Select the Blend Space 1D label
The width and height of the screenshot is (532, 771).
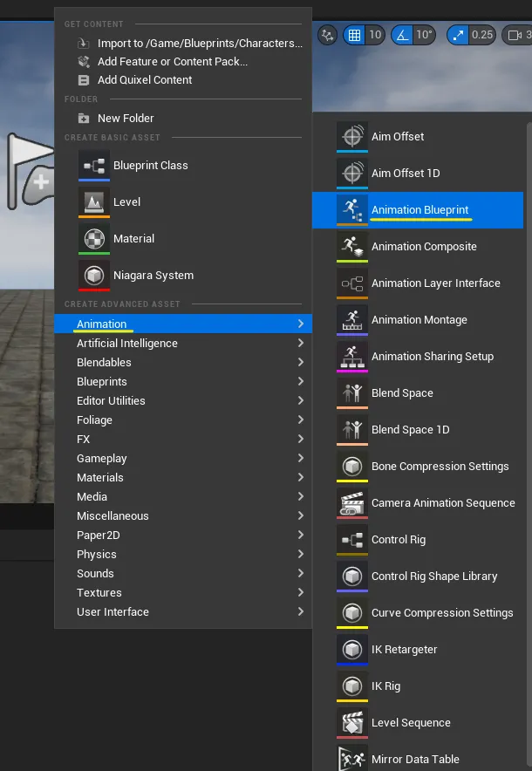[411, 429]
